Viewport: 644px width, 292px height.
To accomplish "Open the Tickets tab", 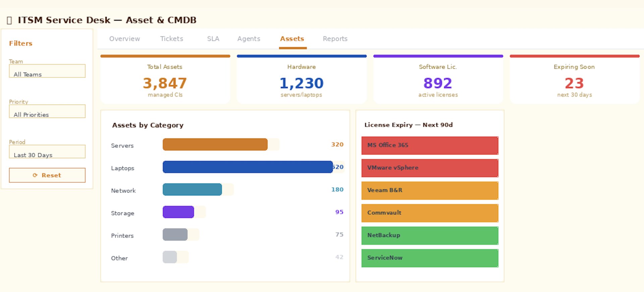I will tap(171, 39).
